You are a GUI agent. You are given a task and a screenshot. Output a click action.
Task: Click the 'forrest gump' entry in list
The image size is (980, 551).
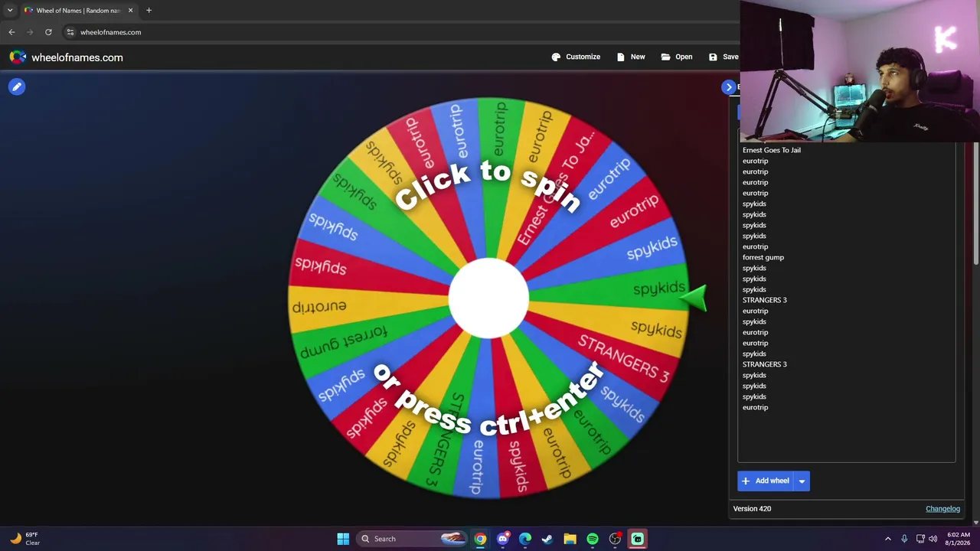tap(763, 257)
